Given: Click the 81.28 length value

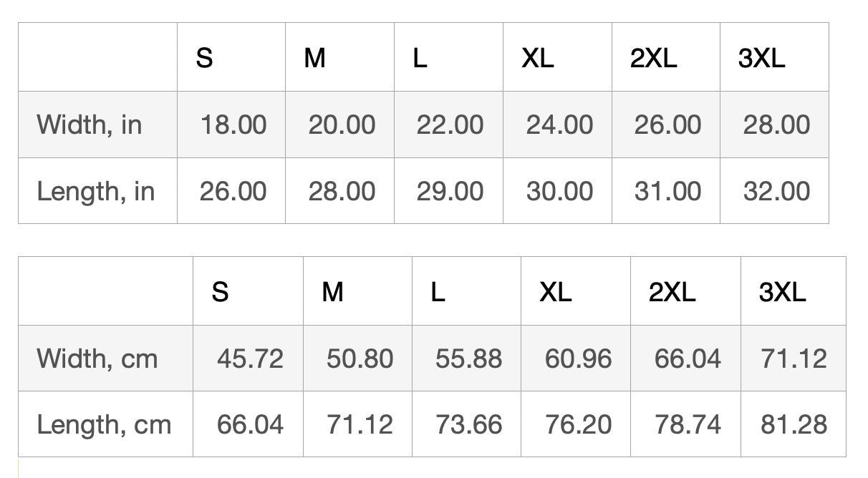Looking at the screenshot, I should tap(794, 424).
